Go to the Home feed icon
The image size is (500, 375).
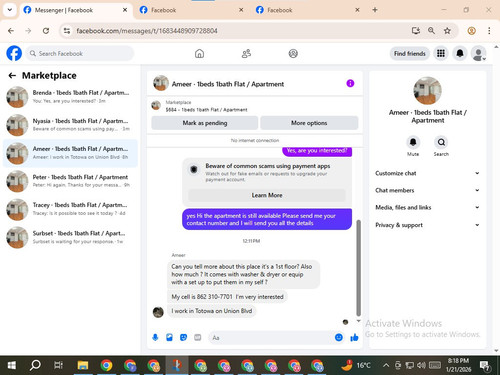199,53
